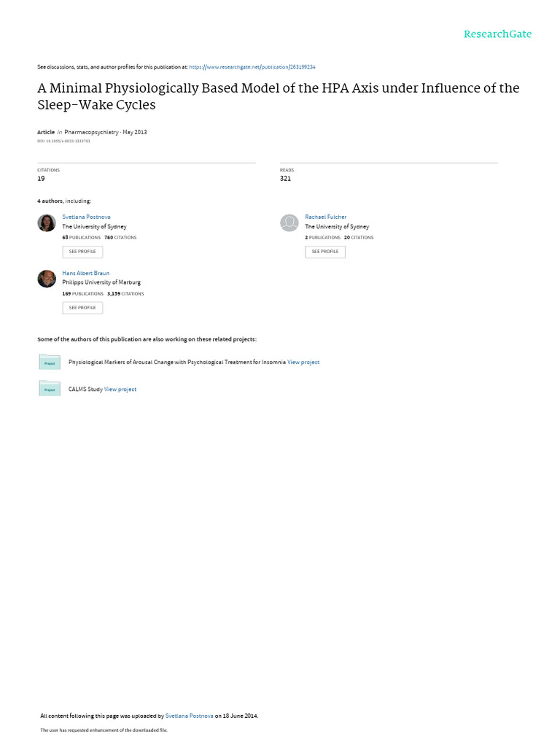Click See Profile button under Svetlana Postnova
This screenshot has height=747, width=560.
click(82, 252)
